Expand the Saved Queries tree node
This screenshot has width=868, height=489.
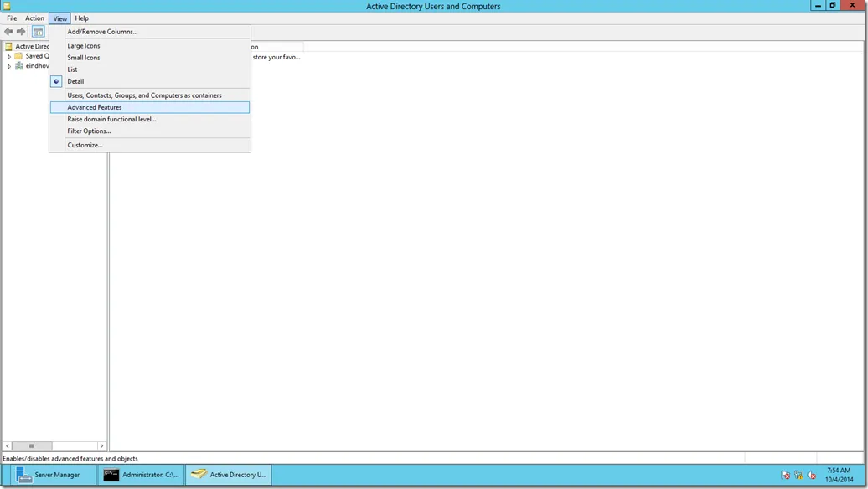(x=9, y=56)
